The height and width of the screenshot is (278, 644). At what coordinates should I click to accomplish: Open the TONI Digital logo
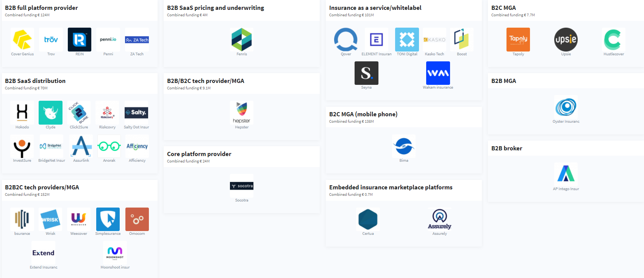coord(407,39)
